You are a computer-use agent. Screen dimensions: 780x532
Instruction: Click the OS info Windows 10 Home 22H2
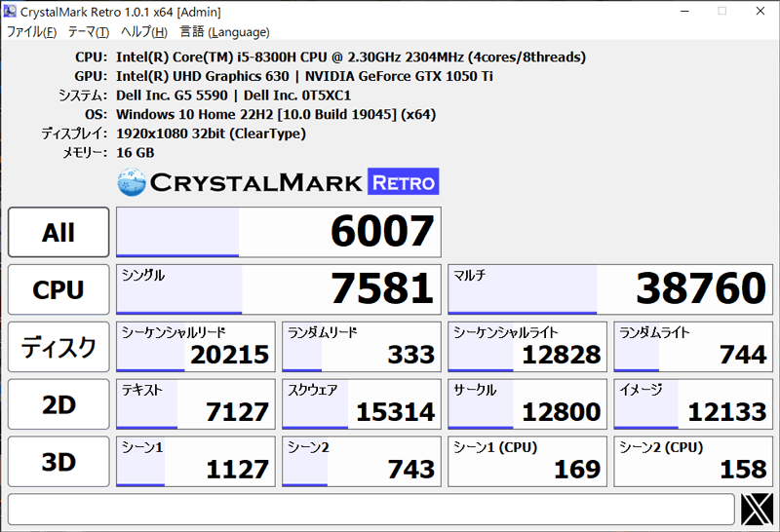(276, 114)
